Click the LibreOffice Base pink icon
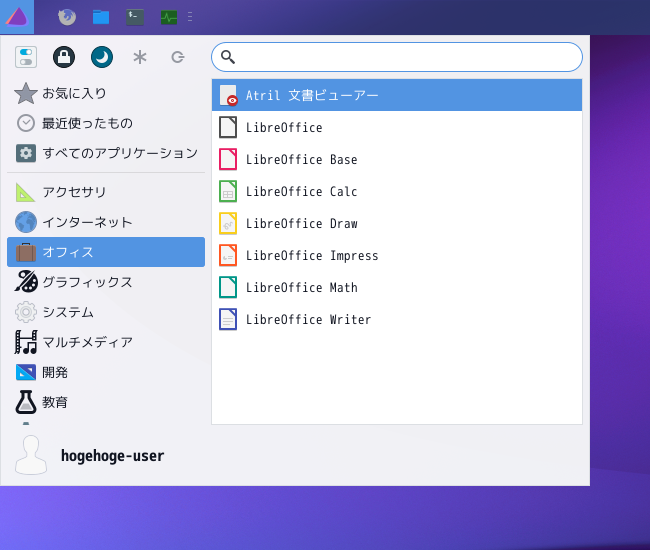 point(228,159)
